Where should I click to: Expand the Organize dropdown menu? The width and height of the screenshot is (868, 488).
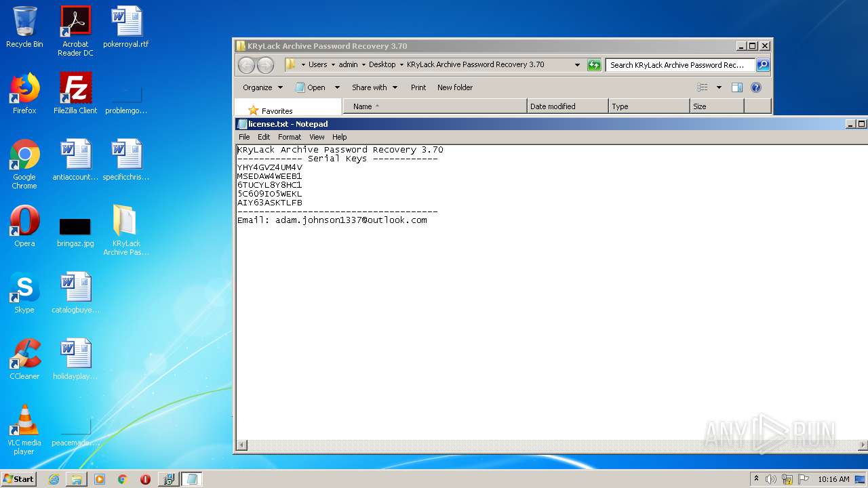[x=262, y=87]
